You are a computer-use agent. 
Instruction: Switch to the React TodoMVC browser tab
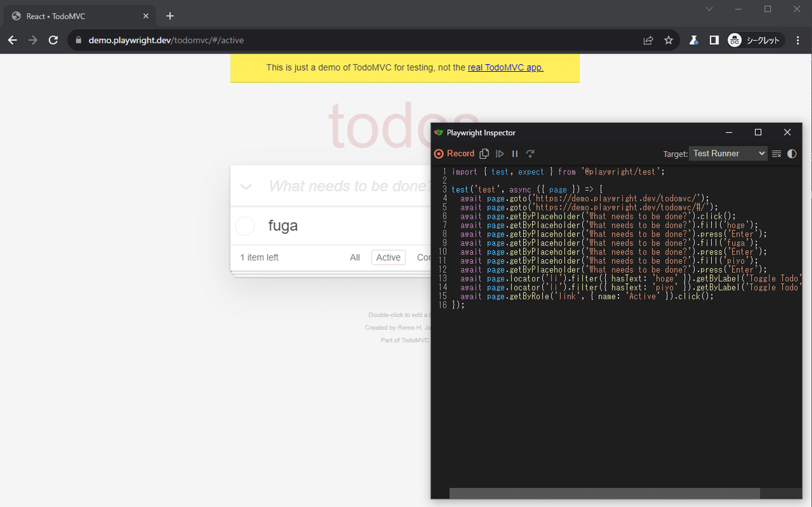pyautogui.click(x=74, y=15)
